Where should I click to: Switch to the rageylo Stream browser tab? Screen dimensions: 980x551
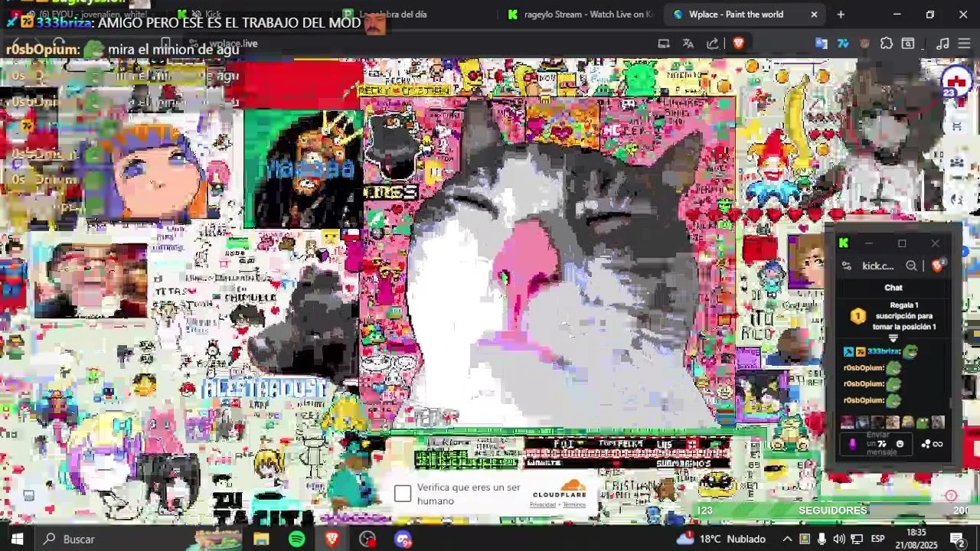580,14
